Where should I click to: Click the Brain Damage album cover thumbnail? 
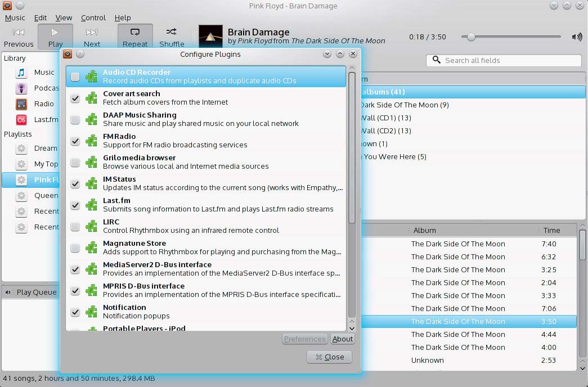(210, 37)
